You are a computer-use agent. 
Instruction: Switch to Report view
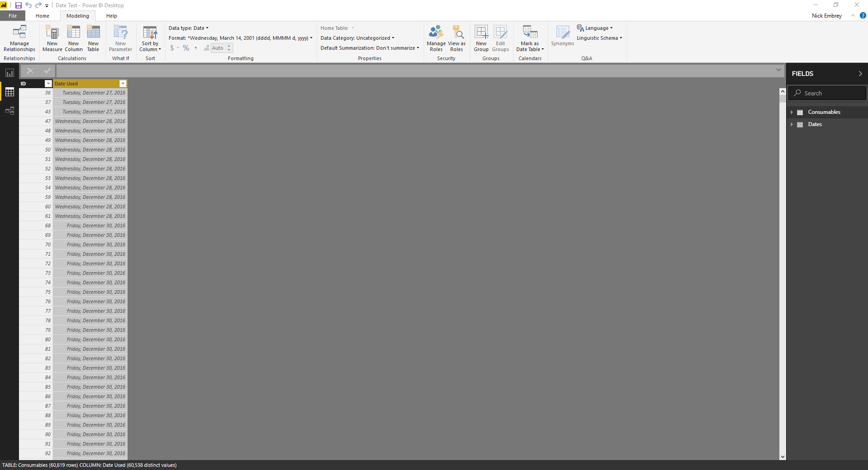tap(9, 73)
